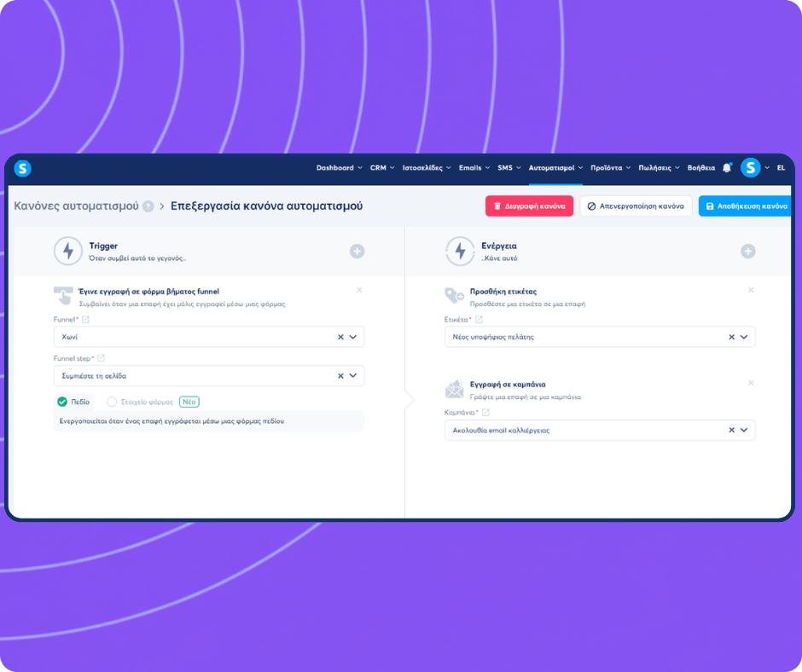Click the Νέο badge

(x=189, y=402)
